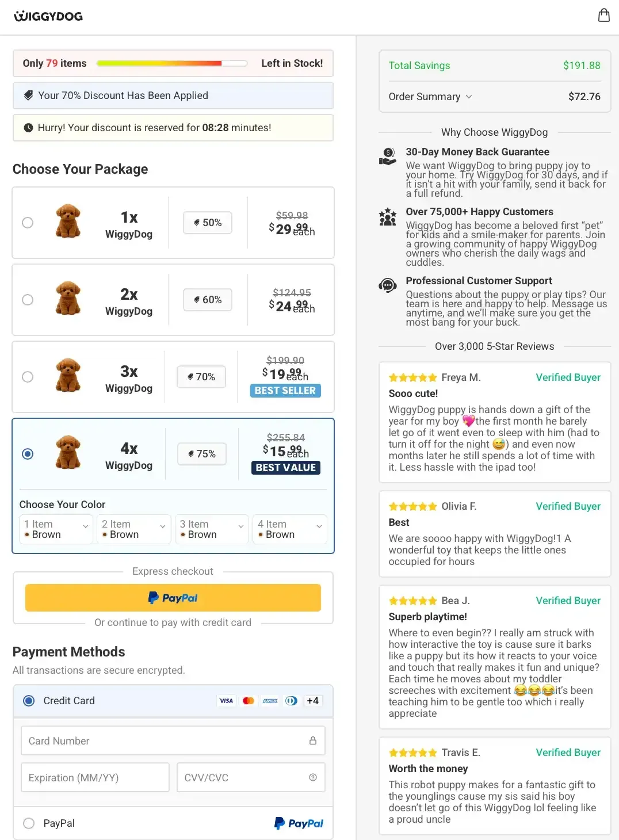Click the Professional Customer Support chat icon
The image size is (619, 840).
(388, 285)
